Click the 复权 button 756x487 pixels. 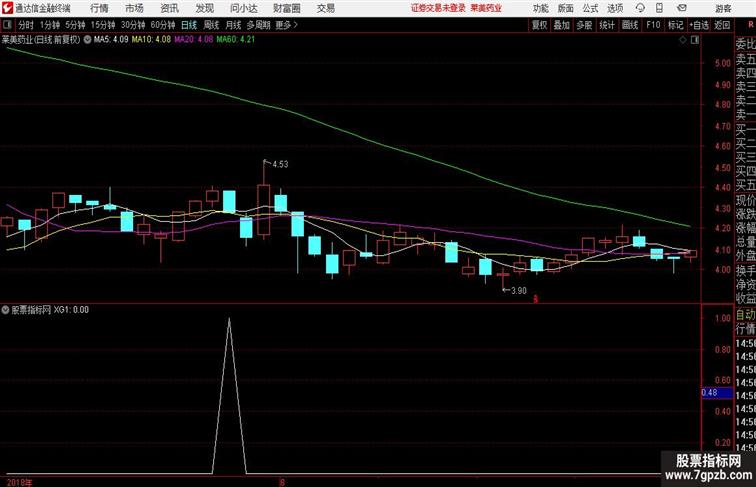pos(540,25)
